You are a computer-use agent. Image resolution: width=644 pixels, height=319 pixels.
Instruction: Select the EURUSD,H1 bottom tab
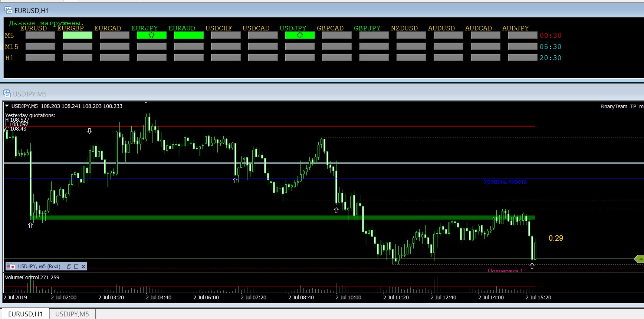tap(25, 314)
